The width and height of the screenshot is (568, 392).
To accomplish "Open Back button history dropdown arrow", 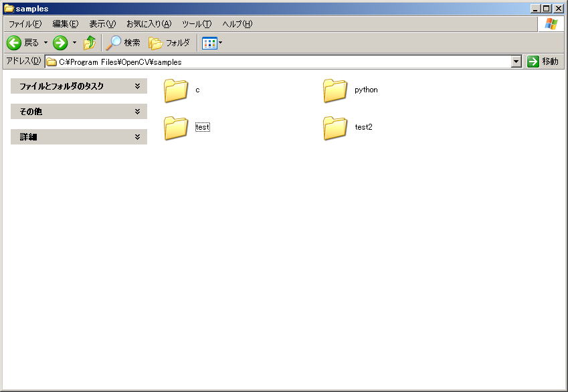I will click(x=45, y=43).
